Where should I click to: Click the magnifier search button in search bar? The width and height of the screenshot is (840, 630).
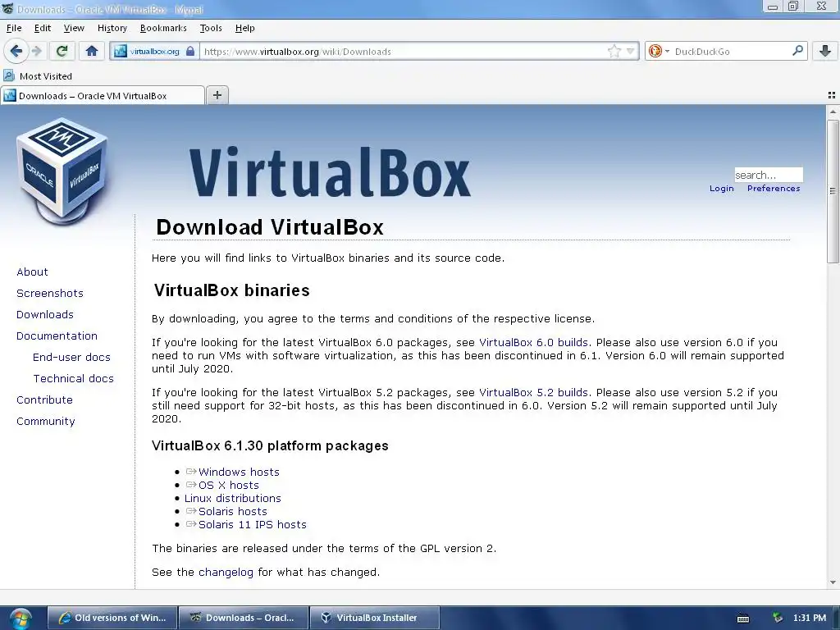click(x=797, y=51)
